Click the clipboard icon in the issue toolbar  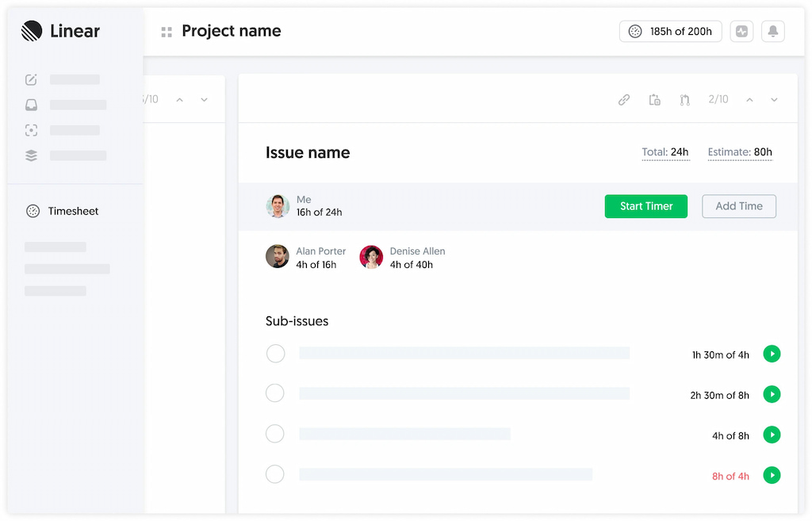[654, 100]
